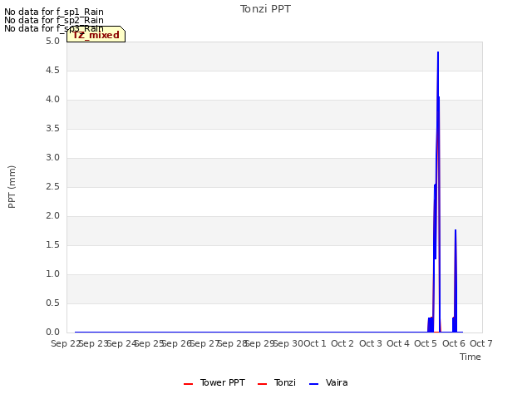Click the 0.0 y-axis tick label
Viewport: 532px width, 399px height.
[x=52, y=332]
